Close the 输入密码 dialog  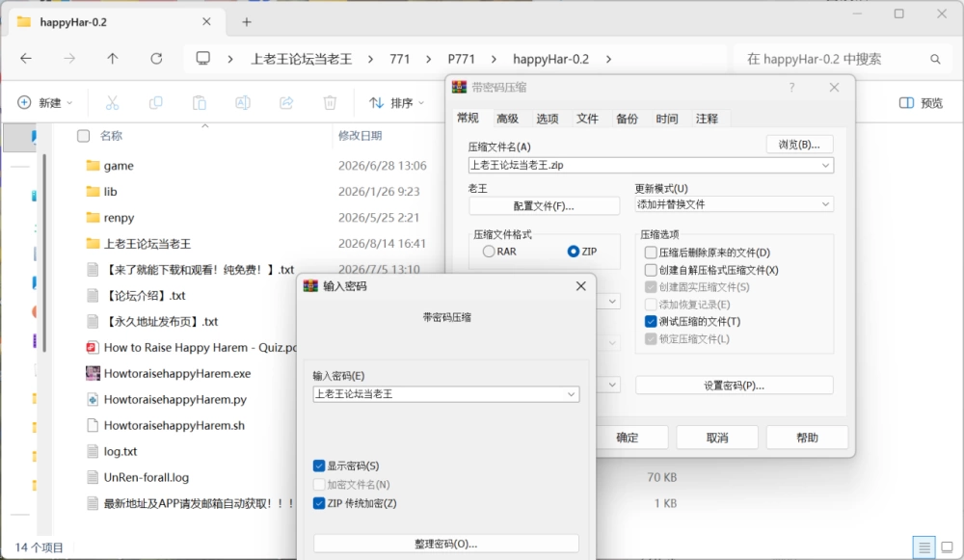point(581,286)
